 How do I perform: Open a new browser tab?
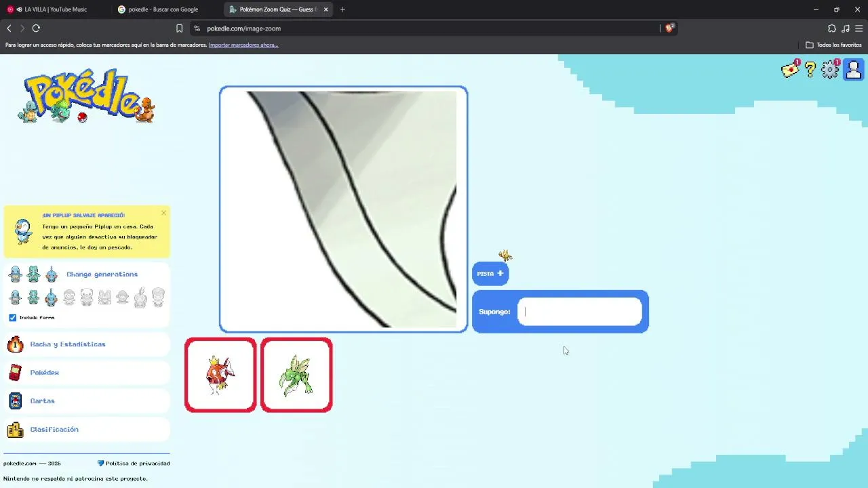pos(342,9)
